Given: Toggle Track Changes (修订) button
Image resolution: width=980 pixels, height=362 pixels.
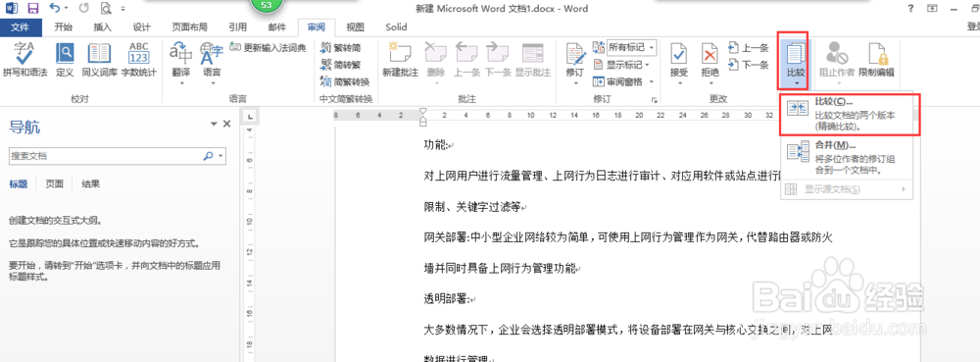Looking at the screenshot, I should click(x=574, y=63).
